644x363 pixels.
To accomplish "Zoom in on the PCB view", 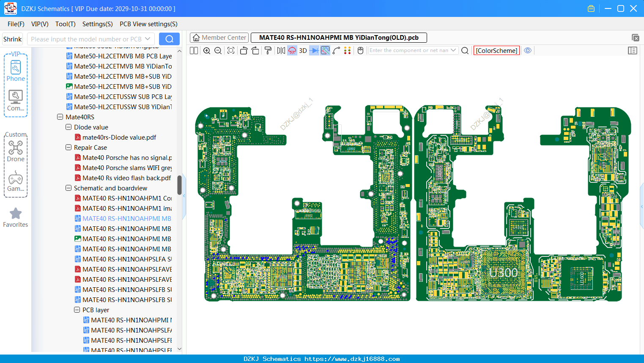I will pos(207,50).
